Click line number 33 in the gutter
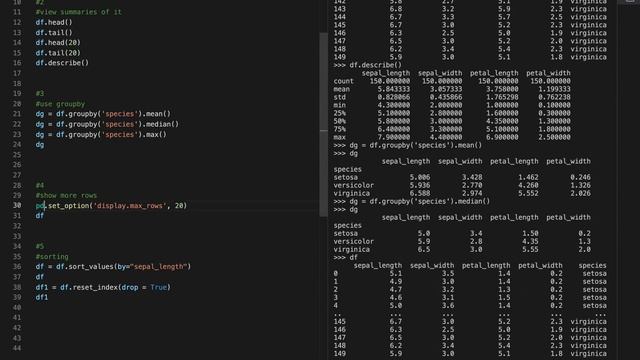This screenshot has width=640, height=360. pos(17,236)
